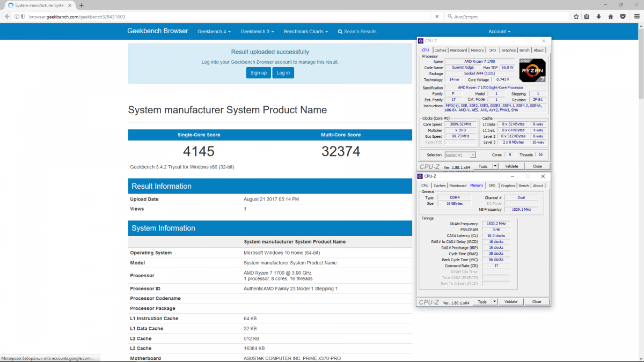
Task: Select the SPD tab in lower CPU-Z window
Action: (x=492, y=186)
